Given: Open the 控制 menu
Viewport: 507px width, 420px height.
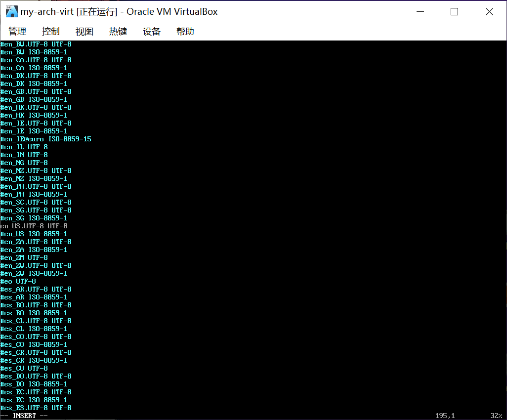Looking at the screenshot, I should click(x=50, y=31).
